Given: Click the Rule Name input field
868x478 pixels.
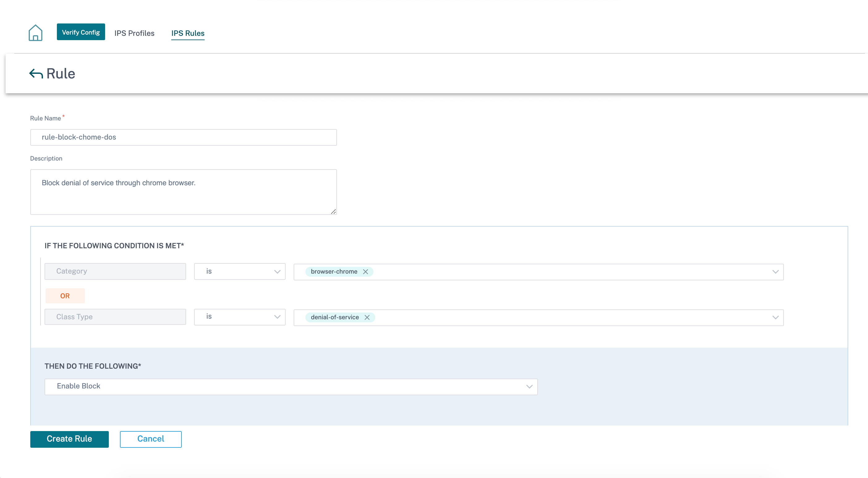Looking at the screenshot, I should point(183,137).
